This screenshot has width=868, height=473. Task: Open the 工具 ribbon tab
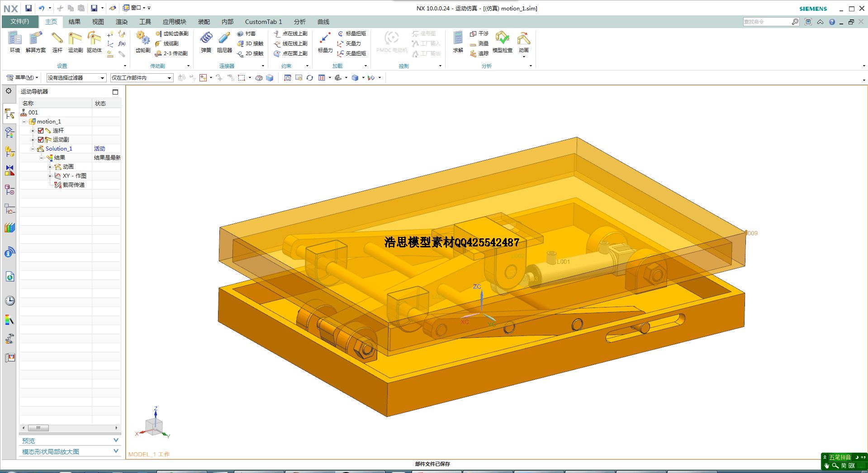[x=145, y=22]
